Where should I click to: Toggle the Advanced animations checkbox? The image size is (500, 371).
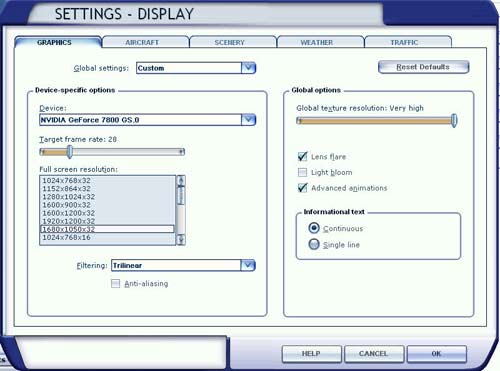click(302, 188)
